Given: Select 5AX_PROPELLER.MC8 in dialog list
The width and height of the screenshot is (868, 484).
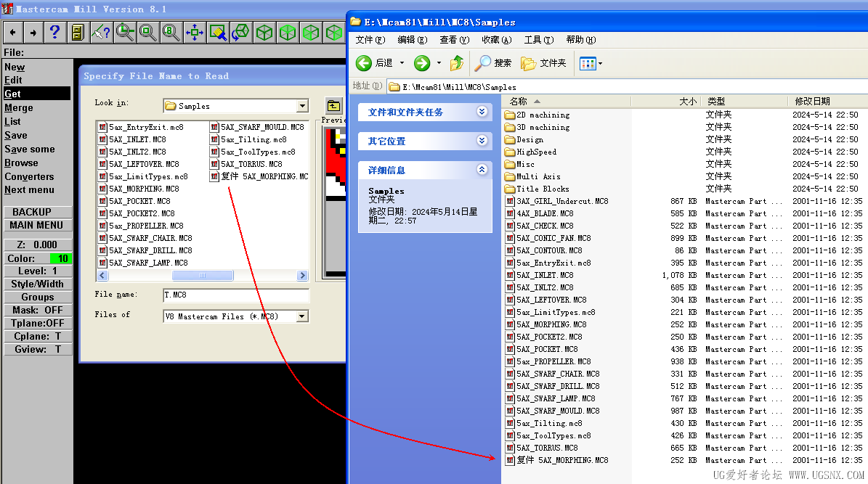Looking at the screenshot, I should (x=141, y=226).
